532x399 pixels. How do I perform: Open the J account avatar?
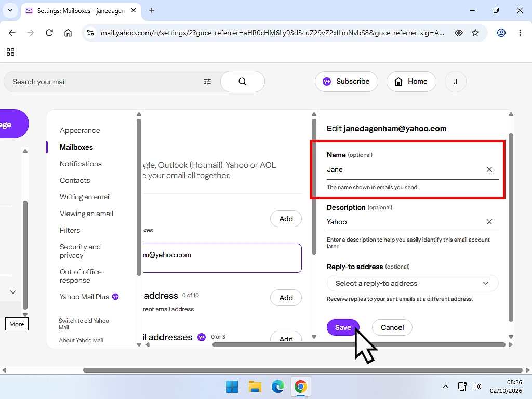[x=455, y=82]
